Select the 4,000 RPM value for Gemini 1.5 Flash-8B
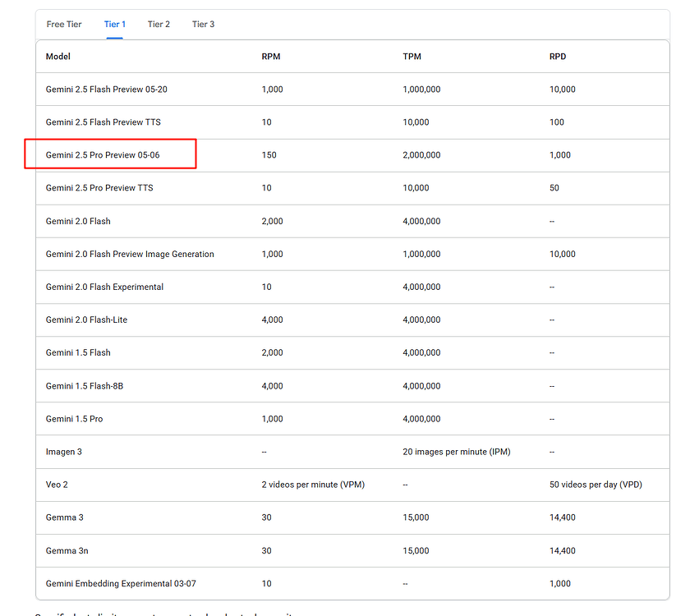Image resolution: width=690 pixels, height=616 pixels. 273,386
